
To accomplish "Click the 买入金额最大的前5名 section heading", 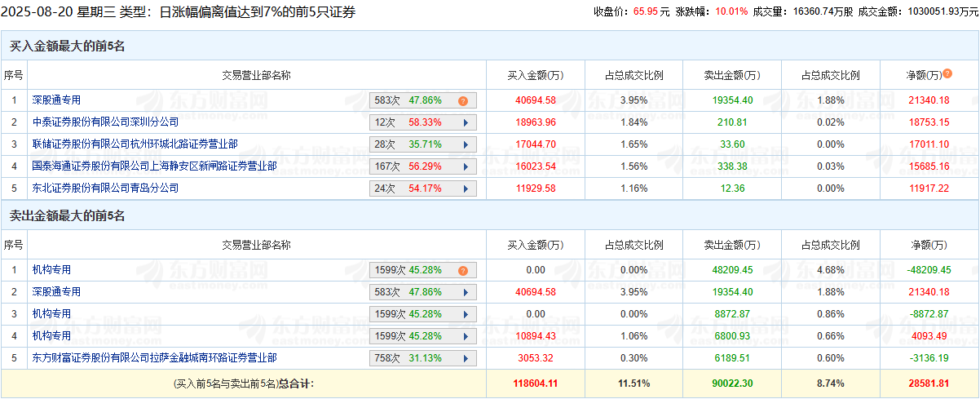I will click(67, 47).
